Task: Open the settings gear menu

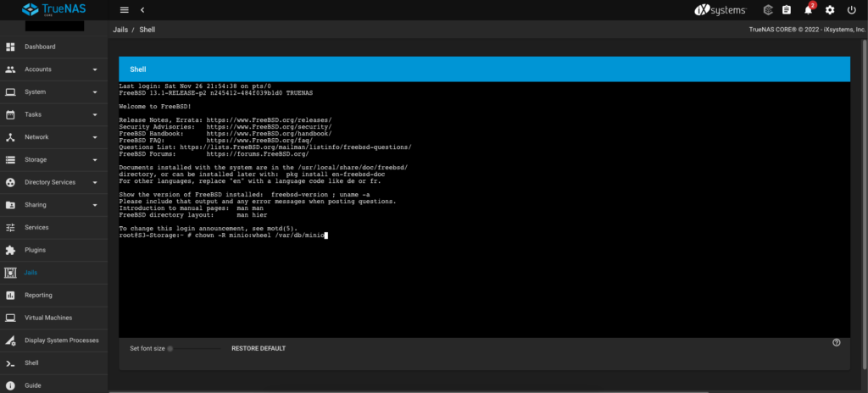Action: 830,10
